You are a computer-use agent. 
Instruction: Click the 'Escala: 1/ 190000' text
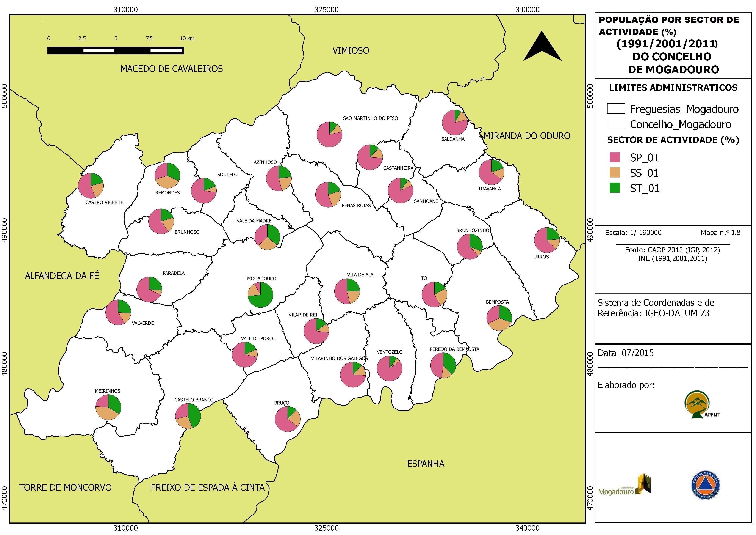click(633, 233)
